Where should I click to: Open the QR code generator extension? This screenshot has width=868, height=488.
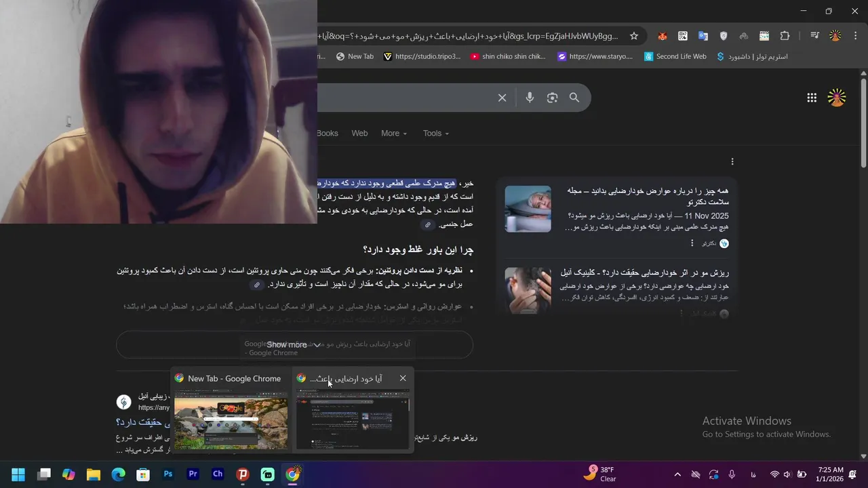[683, 36]
